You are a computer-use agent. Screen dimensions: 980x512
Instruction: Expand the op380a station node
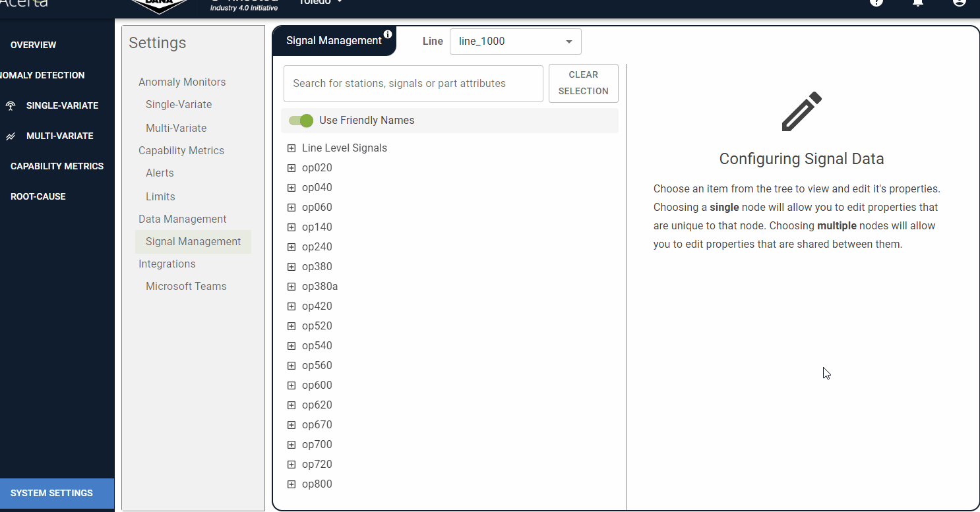[x=291, y=287]
